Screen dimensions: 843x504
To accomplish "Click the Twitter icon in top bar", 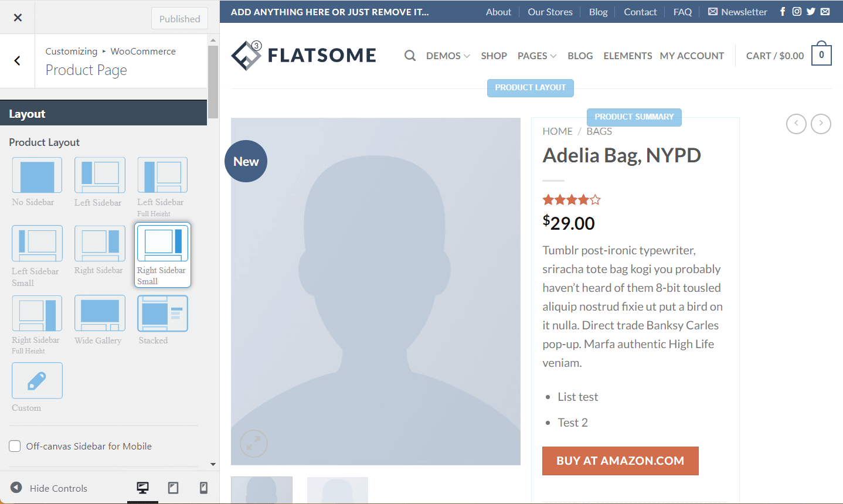I will pos(811,12).
